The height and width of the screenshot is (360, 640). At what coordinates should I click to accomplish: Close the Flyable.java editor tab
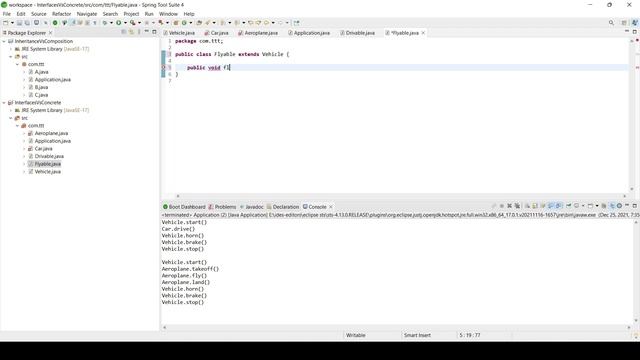point(423,33)
